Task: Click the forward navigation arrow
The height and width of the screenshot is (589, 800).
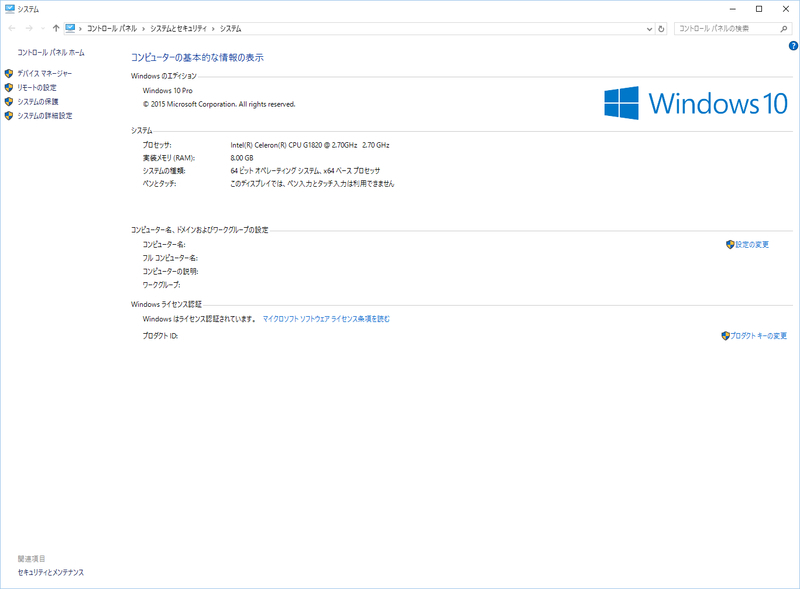Action: coord(29,29)
